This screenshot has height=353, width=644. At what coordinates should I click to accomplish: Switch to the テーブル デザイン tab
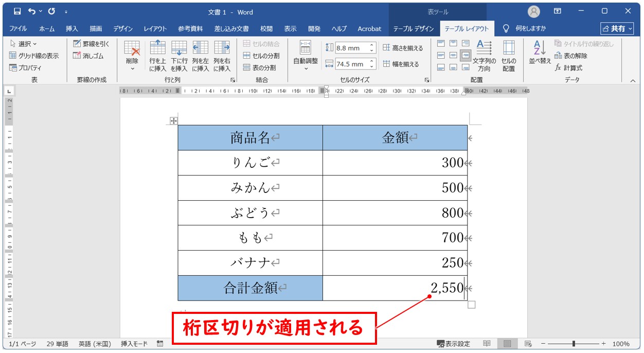(x=413, y=29)
